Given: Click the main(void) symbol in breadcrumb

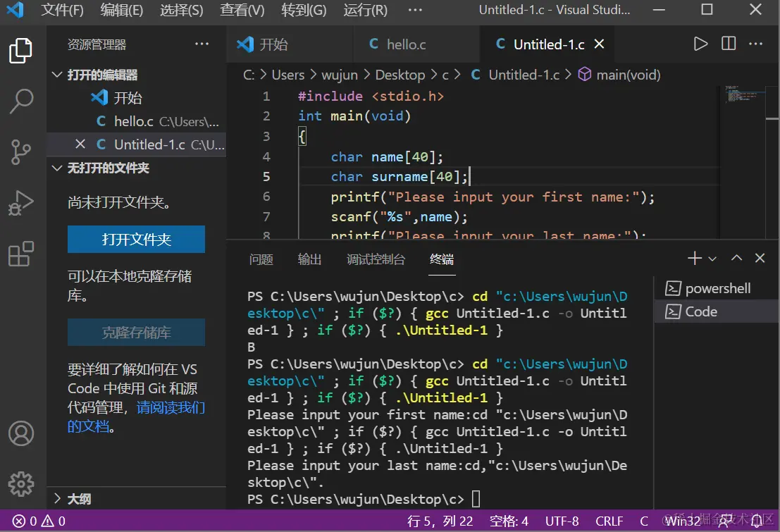Looking at the screenshot, I should pyautogui.click(x=619, y=75).
